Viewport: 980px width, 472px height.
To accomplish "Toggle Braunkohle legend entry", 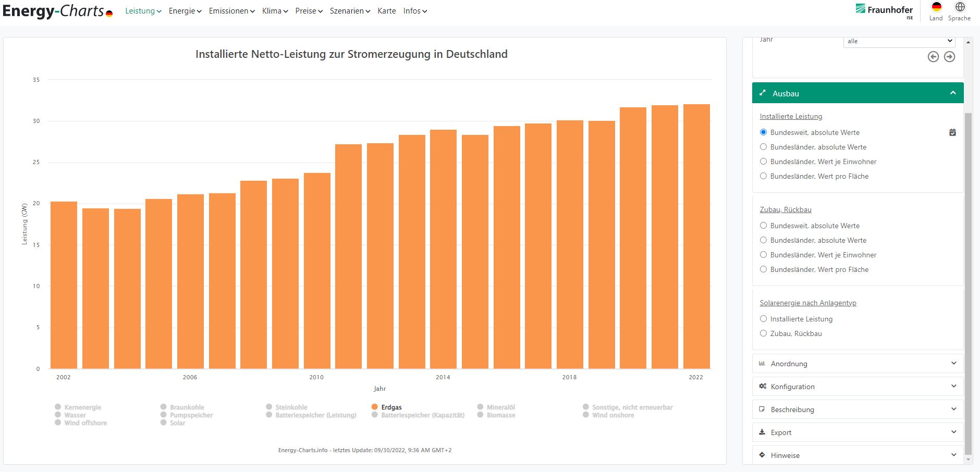I will (182, 407).
